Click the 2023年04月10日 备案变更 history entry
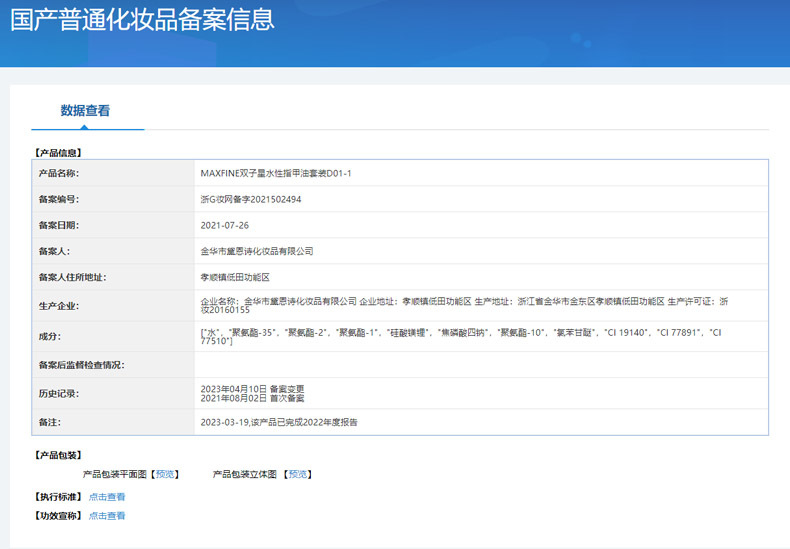The image size is (790, 549). click(252, 388)
